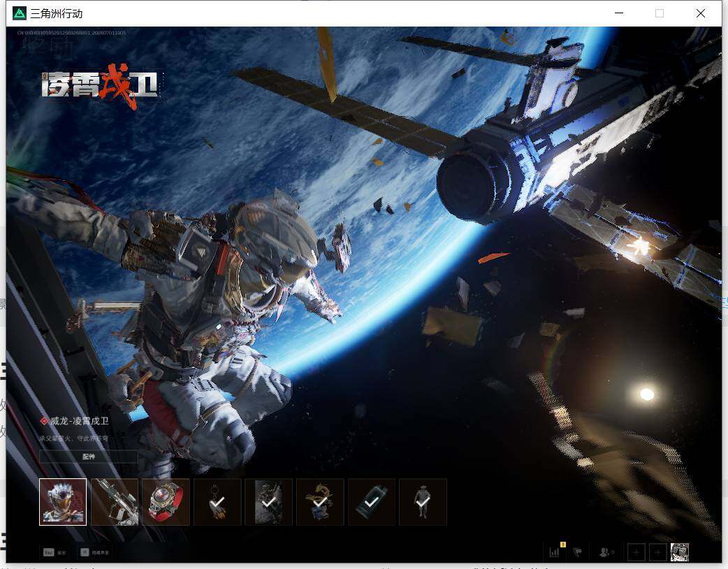Image resolution: width=728 pixels, height=569 pixels.
Task: Select the standing soldier pose item
Action: [x=423, y=502]
